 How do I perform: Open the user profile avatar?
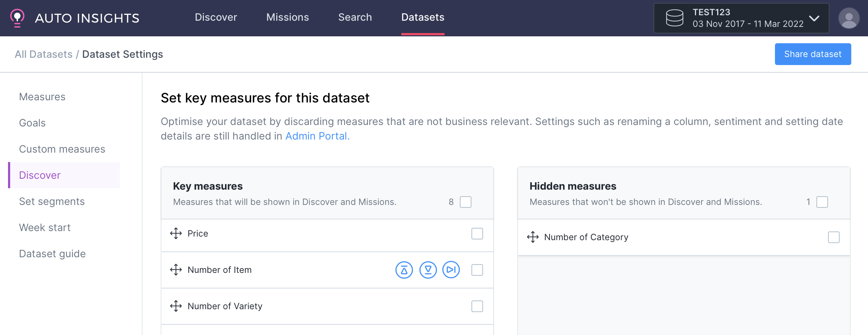click(849, 18)
